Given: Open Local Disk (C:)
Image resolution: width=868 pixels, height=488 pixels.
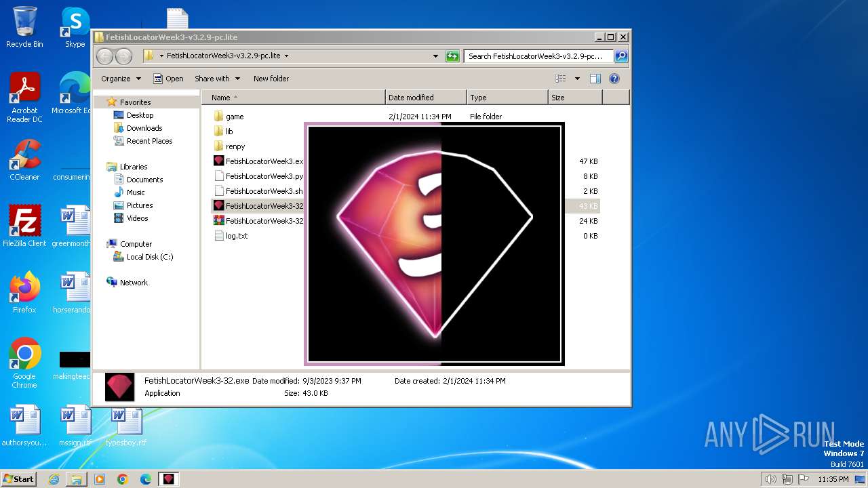Looking at the screenshot, I should [x=150, y=257].
